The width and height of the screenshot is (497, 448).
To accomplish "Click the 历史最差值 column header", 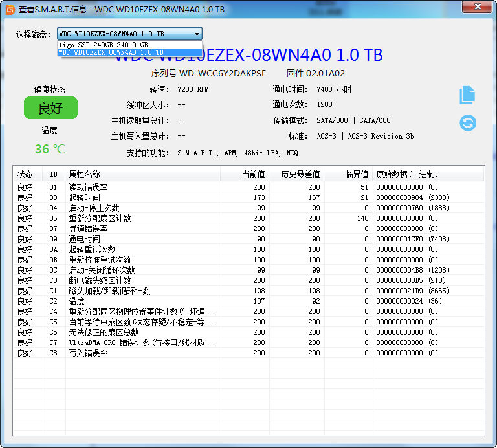I will point(296,174).
